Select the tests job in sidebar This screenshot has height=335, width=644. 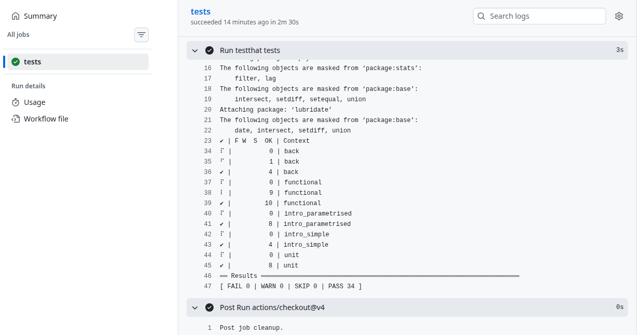33,62
